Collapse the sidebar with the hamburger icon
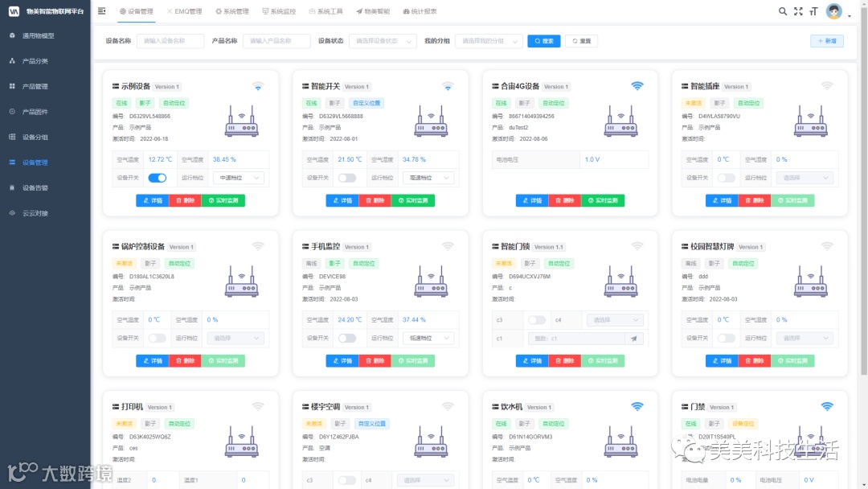This screenshot has width=868, height=489. click(102, 11)
